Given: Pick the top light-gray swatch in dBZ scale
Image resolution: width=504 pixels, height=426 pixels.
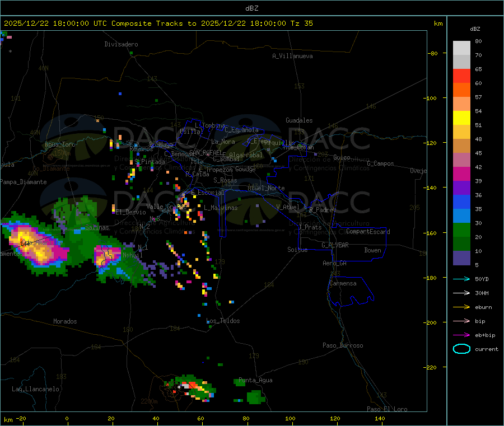Looking at the screenshot, I should click(461, 48).
